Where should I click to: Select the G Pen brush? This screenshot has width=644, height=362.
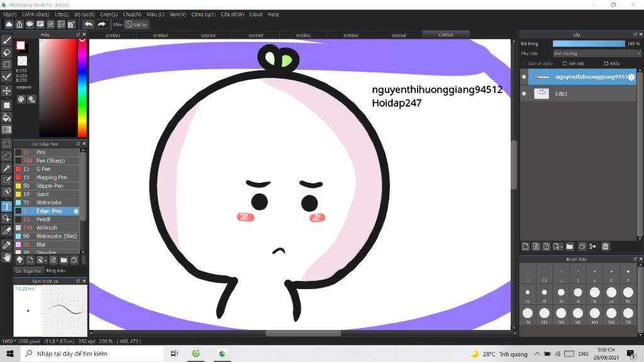click(47, 169)
